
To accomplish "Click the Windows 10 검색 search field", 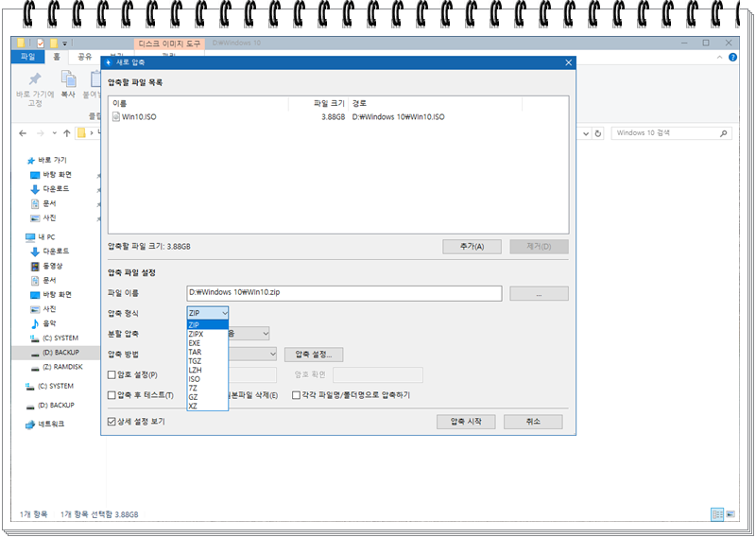I will click(x=671, y=133).
